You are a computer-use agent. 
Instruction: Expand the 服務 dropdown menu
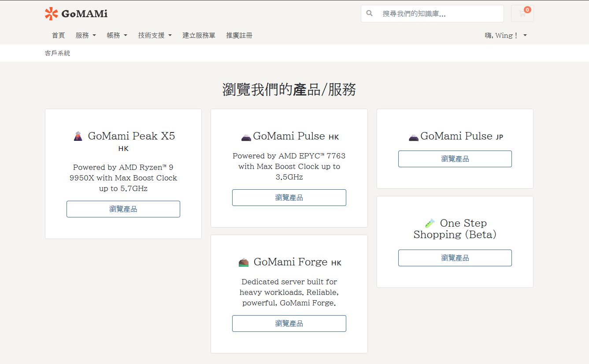[x=85, y=35]
